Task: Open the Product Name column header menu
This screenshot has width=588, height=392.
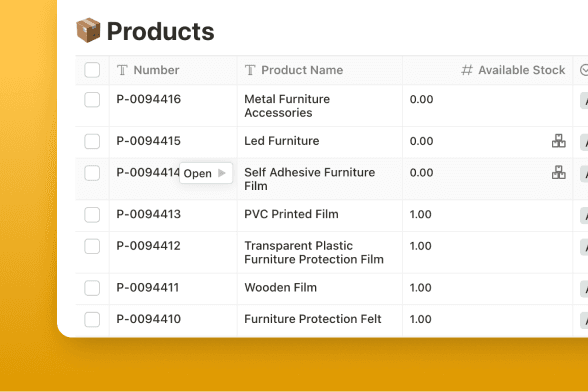Action: [x=302, y=70]
